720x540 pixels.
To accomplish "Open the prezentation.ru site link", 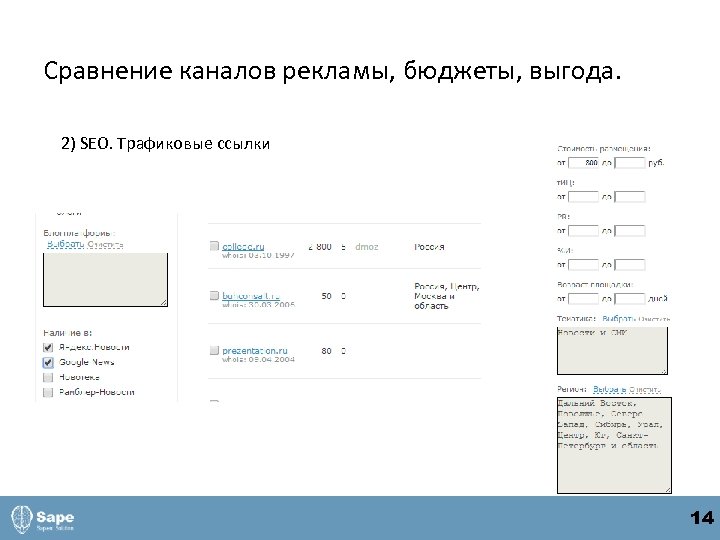I will 255,350.
